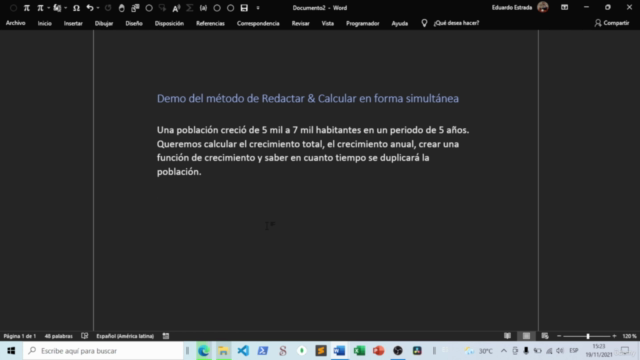Switch to Print Layout view

[526, 336]
